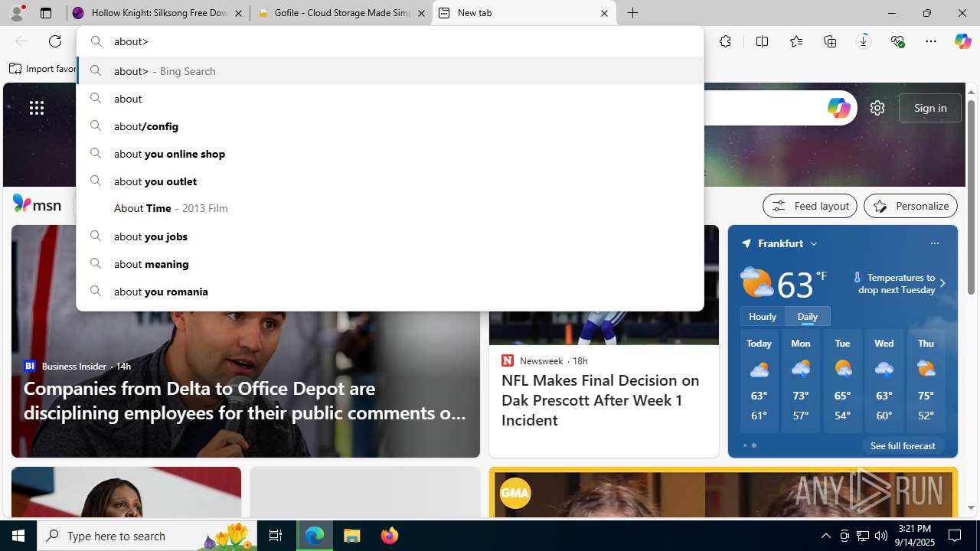Open the Collections icon
Viewport: 980px width, 551px height.
pyautogui.click(x=830, y=41)
